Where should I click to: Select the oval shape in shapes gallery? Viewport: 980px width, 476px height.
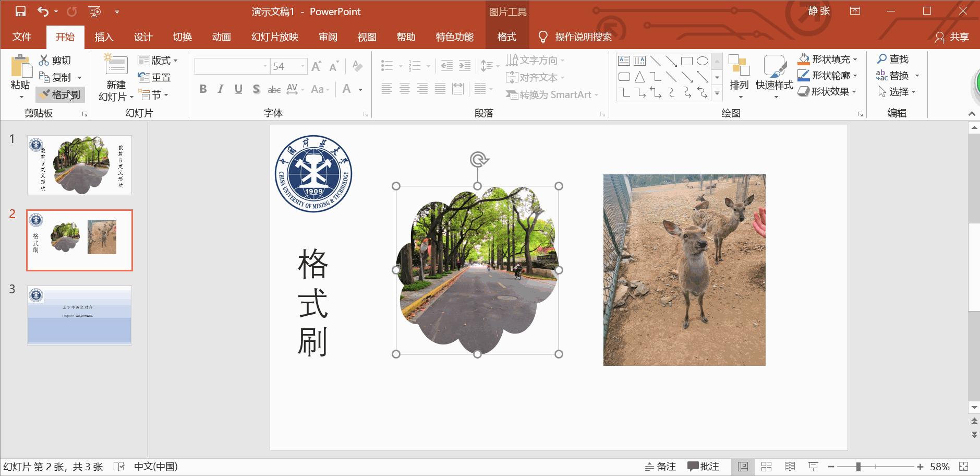click(x=703, y=61)
